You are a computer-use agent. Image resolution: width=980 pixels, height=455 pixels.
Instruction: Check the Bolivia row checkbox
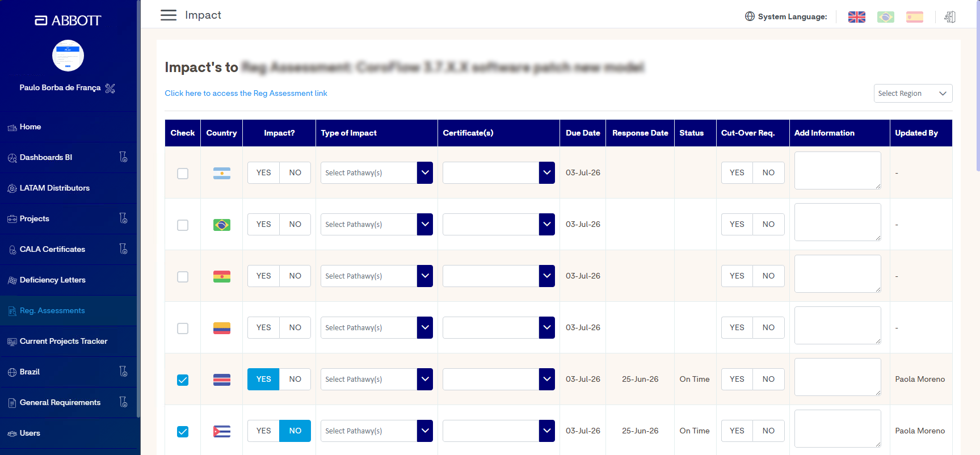(x=183, y=276)
